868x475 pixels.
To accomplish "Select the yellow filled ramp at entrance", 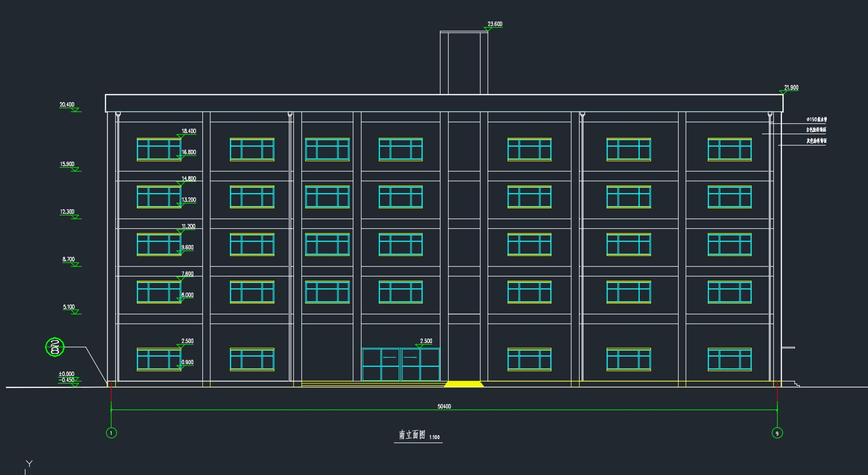I will coord(464,384).
